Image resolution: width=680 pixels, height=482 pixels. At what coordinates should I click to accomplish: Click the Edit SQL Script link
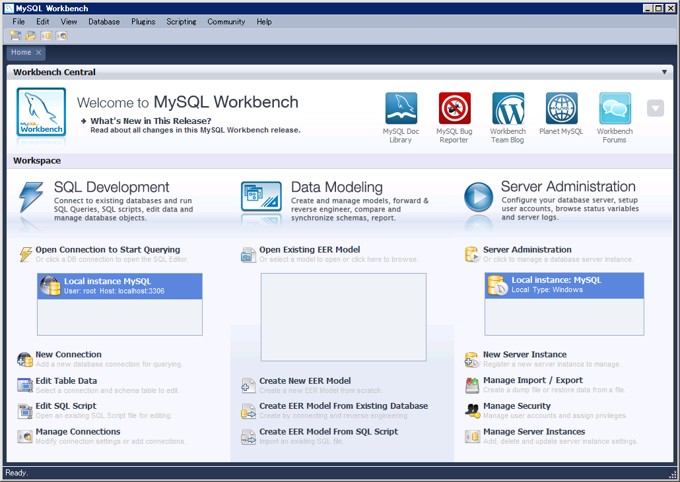[x=66, y=406]
